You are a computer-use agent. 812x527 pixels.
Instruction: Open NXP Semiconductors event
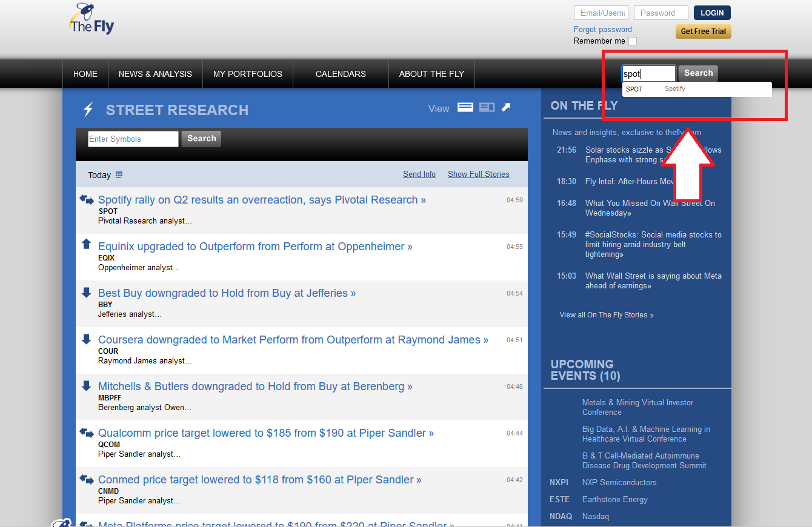point(619,483)
